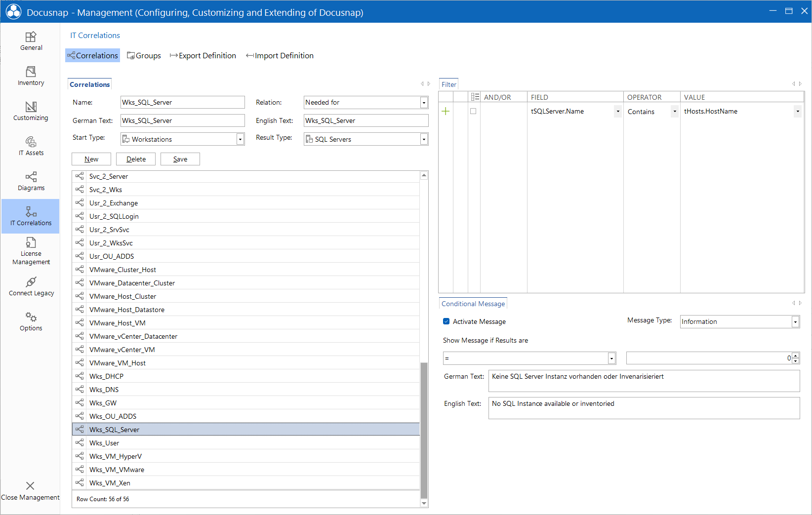This screenshot has height=515, width=812.
Task: Click the FIELD column header
Action: pos(575,97)
